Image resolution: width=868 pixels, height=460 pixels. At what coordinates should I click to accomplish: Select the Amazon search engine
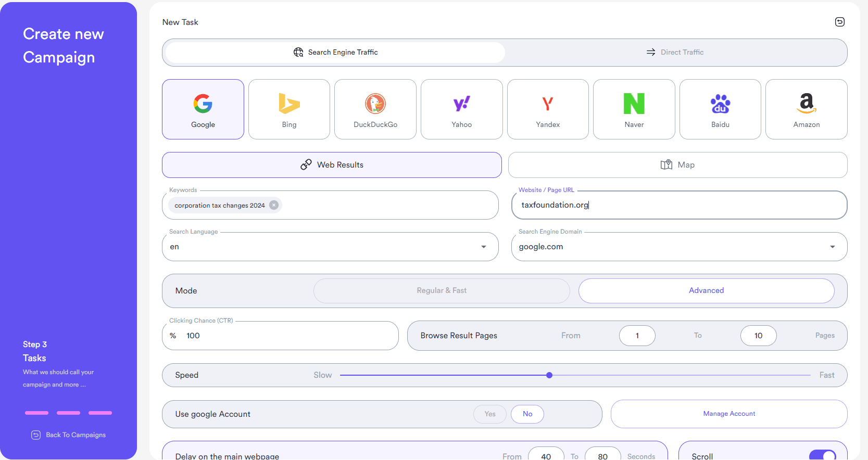tap(807, 109)
